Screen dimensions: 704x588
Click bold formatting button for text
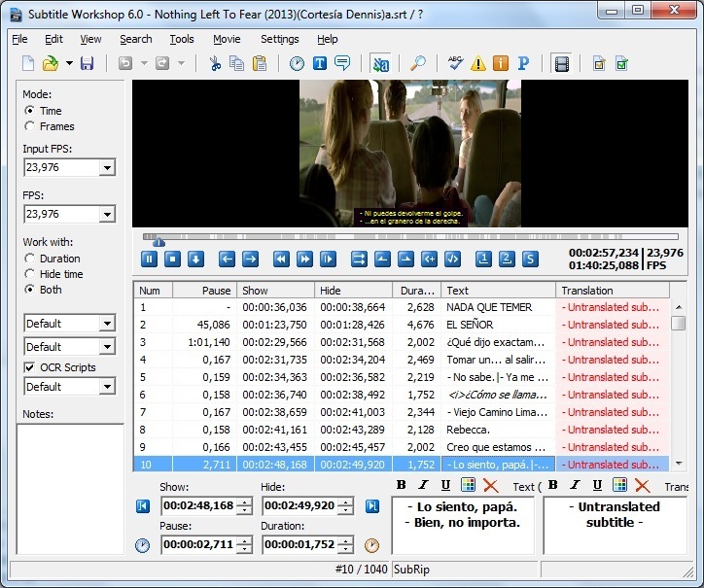coord(402,485)
